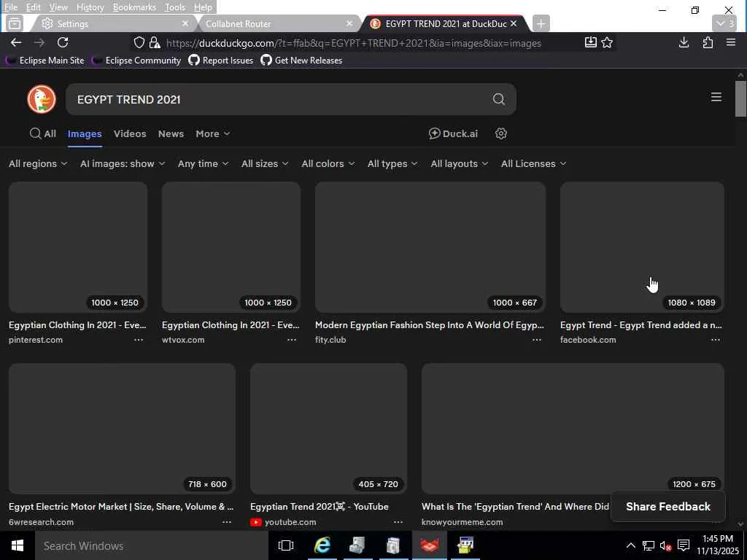This screenshot has height=560, width=747.
Task: Open DuckDuckGo side menu hamburger icon
Action: click(x=716, y=97)
